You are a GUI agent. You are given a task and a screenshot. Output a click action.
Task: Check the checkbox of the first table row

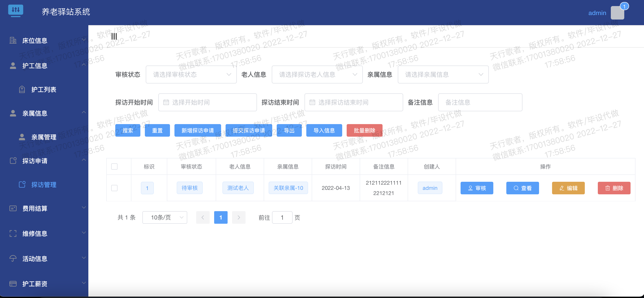click(115, 188)
